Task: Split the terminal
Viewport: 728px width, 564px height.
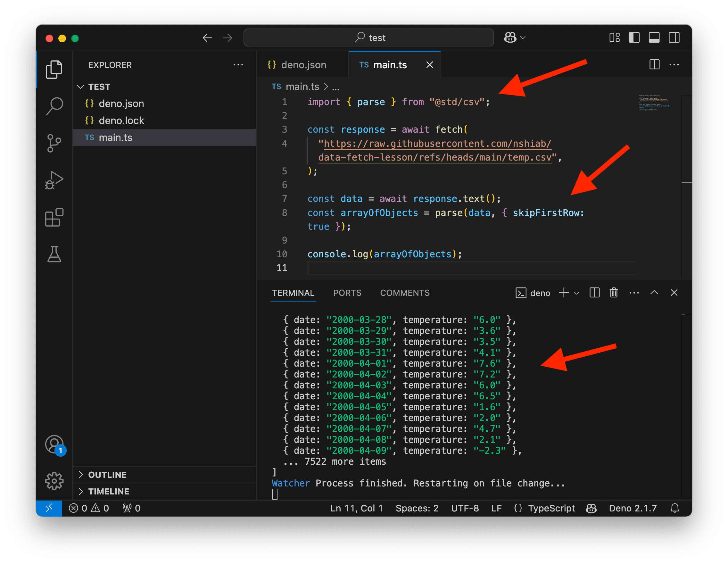Action: pos(594,293)
